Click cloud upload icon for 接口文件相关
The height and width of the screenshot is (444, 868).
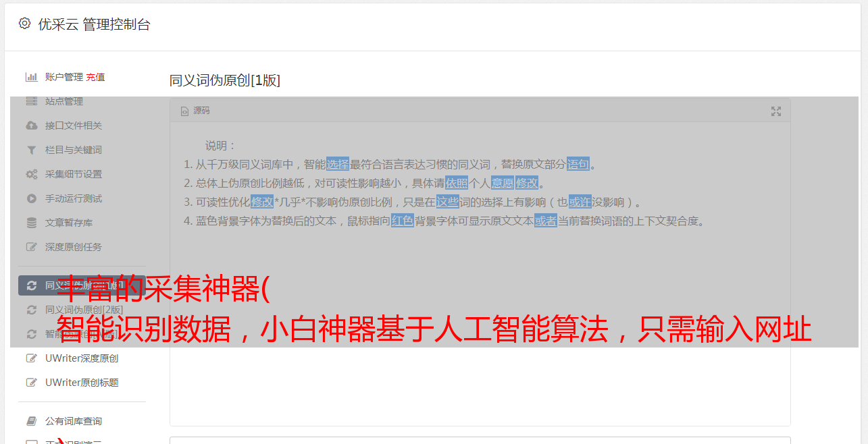[x=31, y=126]
